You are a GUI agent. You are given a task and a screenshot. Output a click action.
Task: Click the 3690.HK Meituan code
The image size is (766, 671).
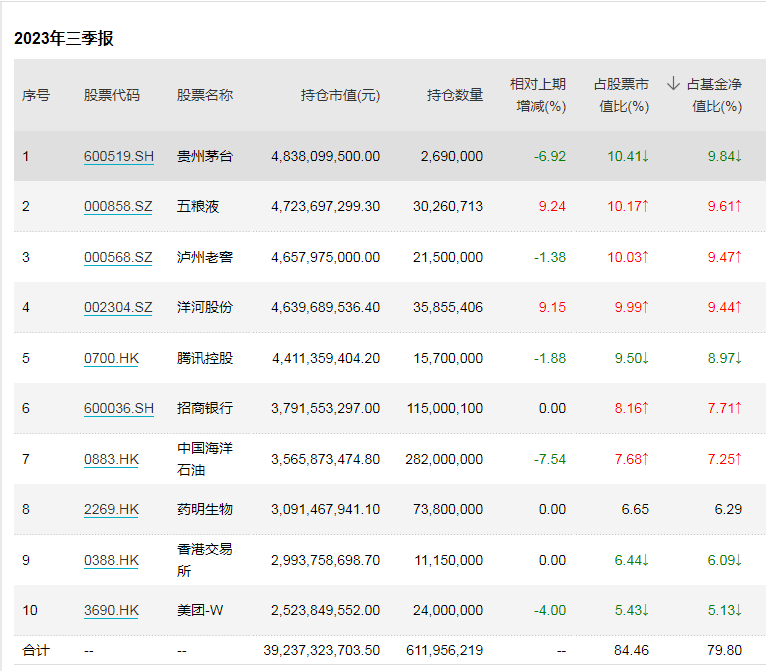click(x=111, y=610)
